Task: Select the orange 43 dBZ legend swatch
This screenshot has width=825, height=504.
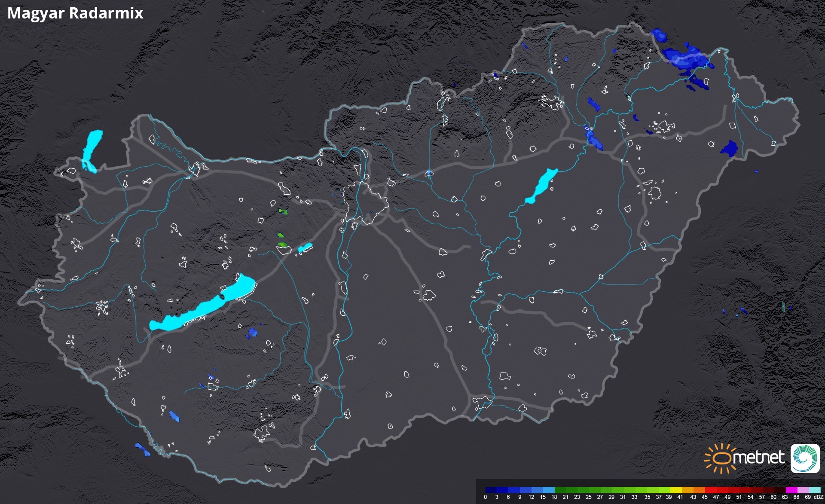Action: 699,490
